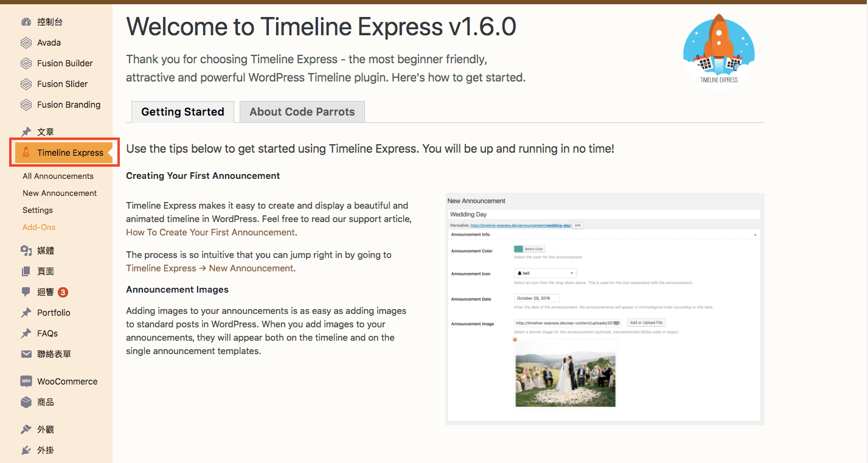The width and height of the screenshot is (868, 463).
Task: Click the Fusion Branding sidebar icon
Action: tap(26, 105)
